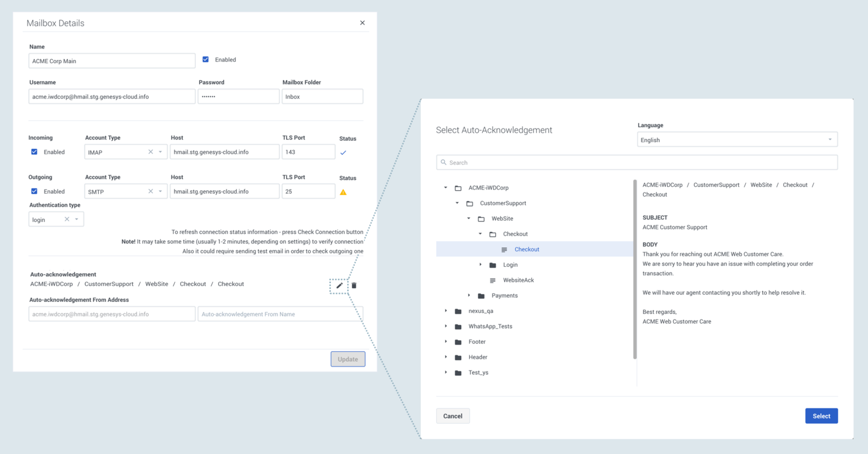
Task: Click the Update button
Action: click(348, 359)
